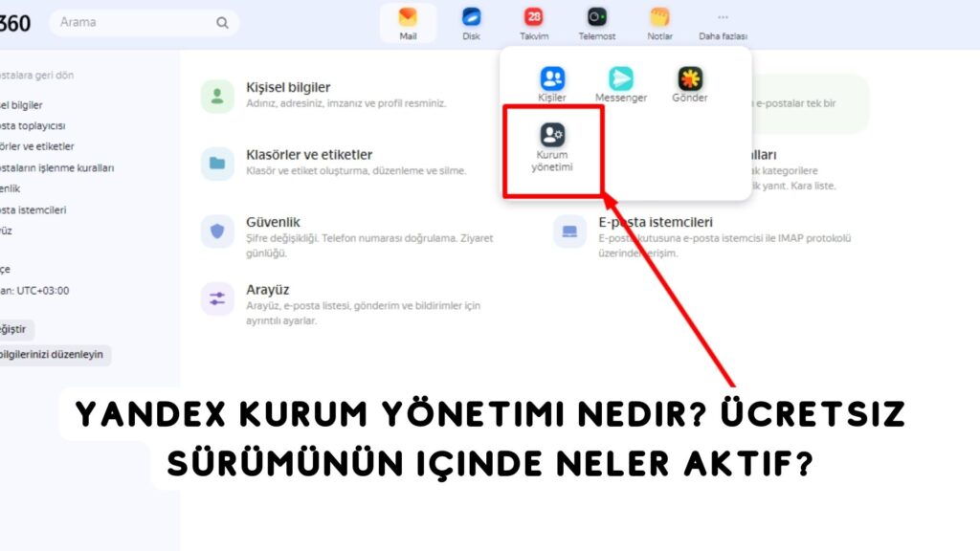Image resolution: width=980 pixels, height=551 pixels.
Task: Select the Takvim calendar icon
Action: pyautogui.click(x=533, y=21)
